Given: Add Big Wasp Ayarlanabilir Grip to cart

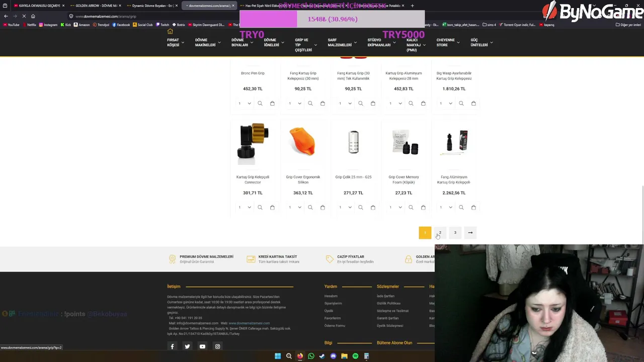Looking at the screenshot, I should (473, 104).
